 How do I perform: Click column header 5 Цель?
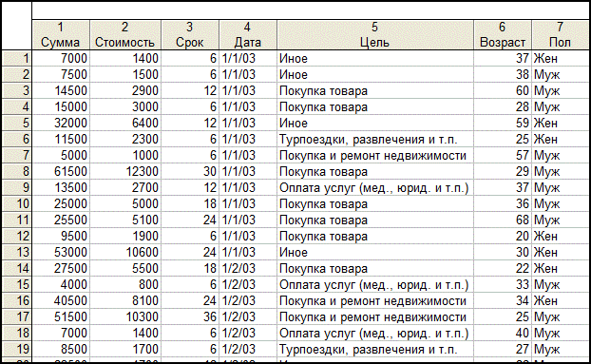coord(375,34)
